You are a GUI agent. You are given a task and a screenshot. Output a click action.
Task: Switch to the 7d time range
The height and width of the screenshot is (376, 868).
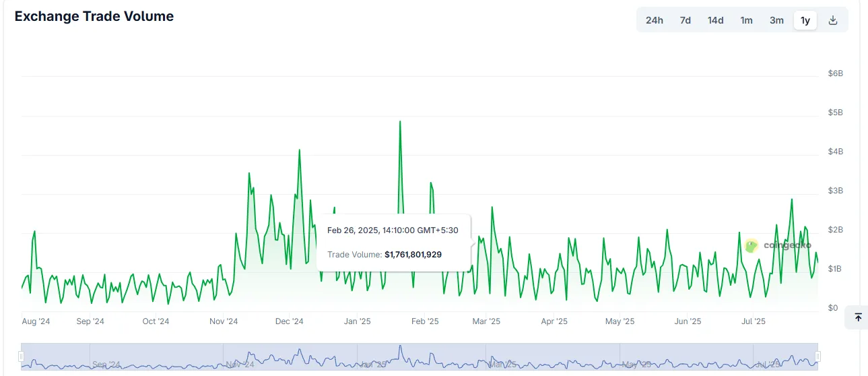point(685,20)
